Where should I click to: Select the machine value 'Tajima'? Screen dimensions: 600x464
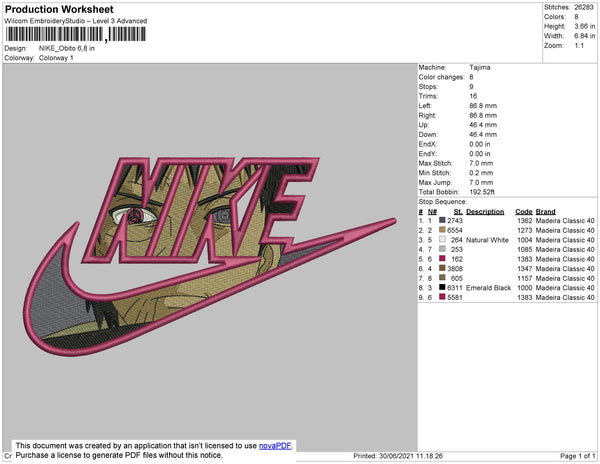click(x=480, y=67)
